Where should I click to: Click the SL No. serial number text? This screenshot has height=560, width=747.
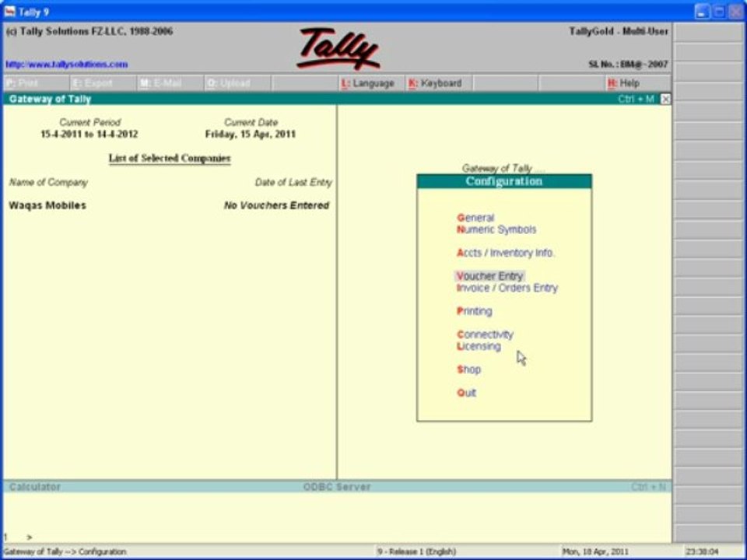629,65
